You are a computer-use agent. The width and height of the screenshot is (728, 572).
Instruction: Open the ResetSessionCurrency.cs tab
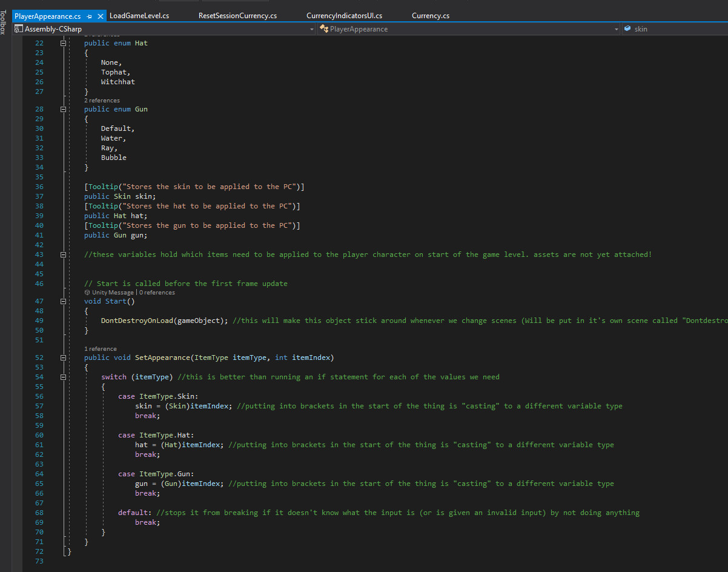pos(237,16)
